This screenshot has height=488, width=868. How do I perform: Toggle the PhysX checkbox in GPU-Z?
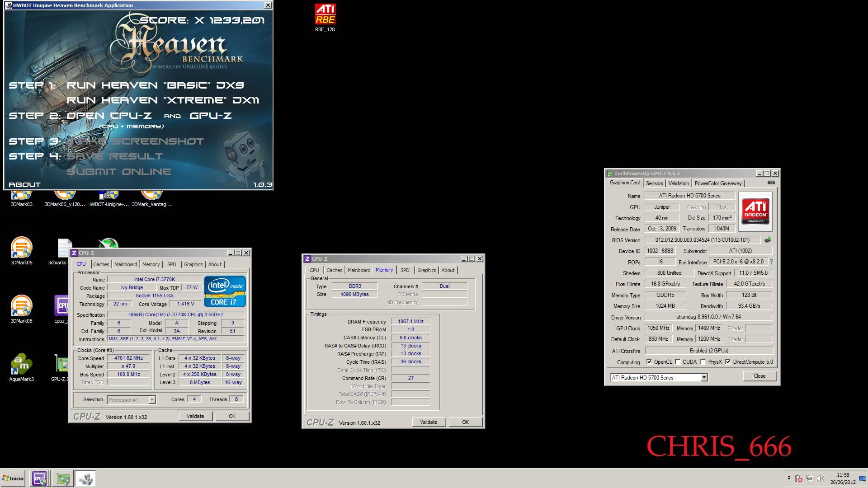click(x=703, y=362)
